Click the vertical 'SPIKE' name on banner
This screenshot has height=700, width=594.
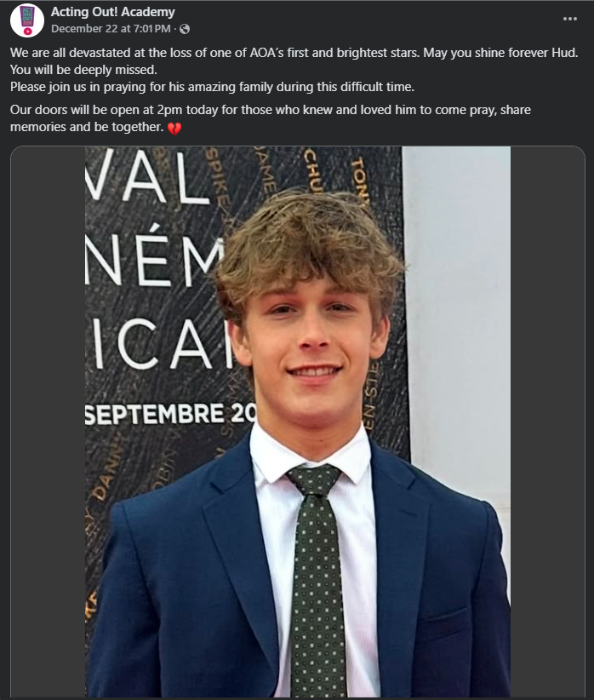218,176
